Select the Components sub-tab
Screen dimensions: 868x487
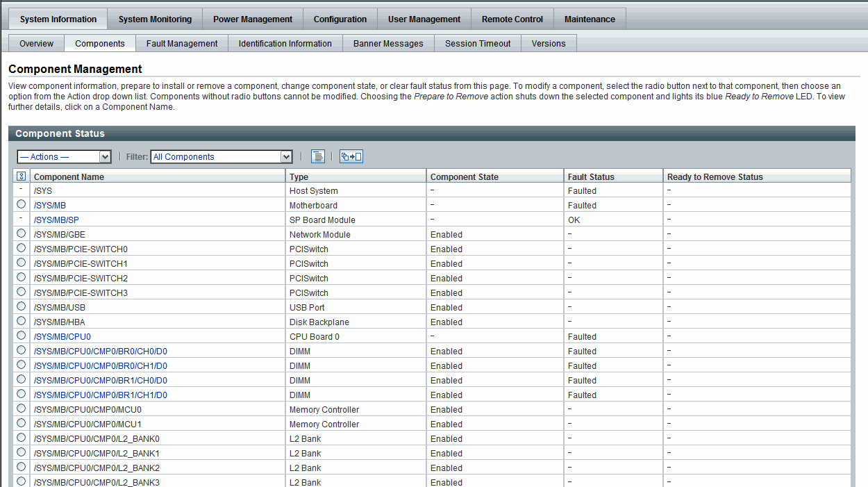click(100, 43)
